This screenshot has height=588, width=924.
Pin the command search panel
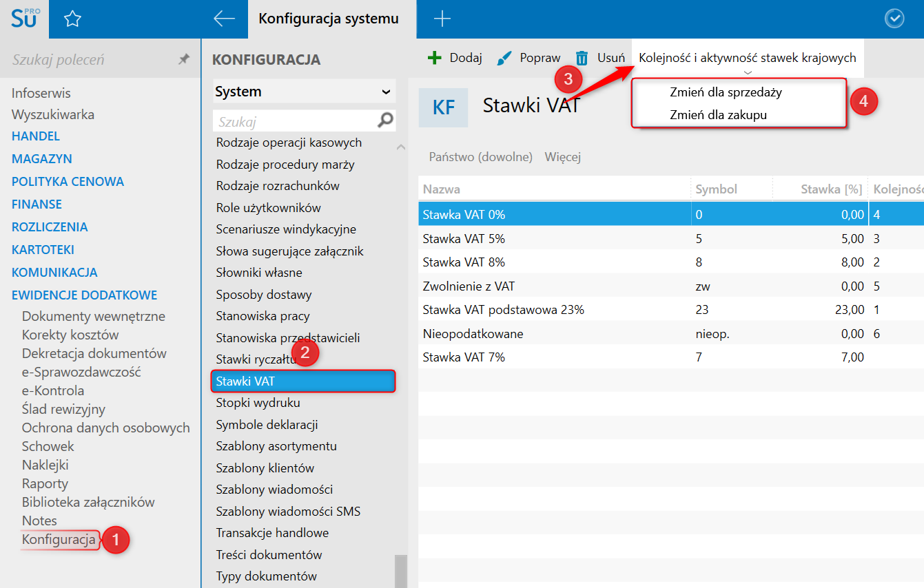[184, 60]
